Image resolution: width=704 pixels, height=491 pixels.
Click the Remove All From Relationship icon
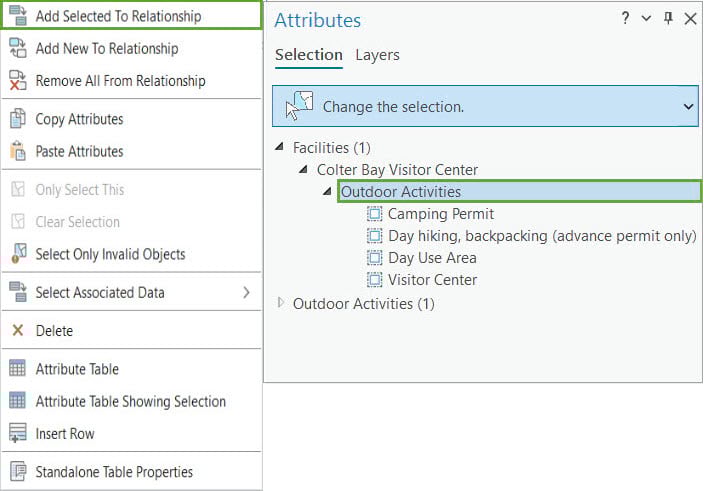[x=18, y=80]
